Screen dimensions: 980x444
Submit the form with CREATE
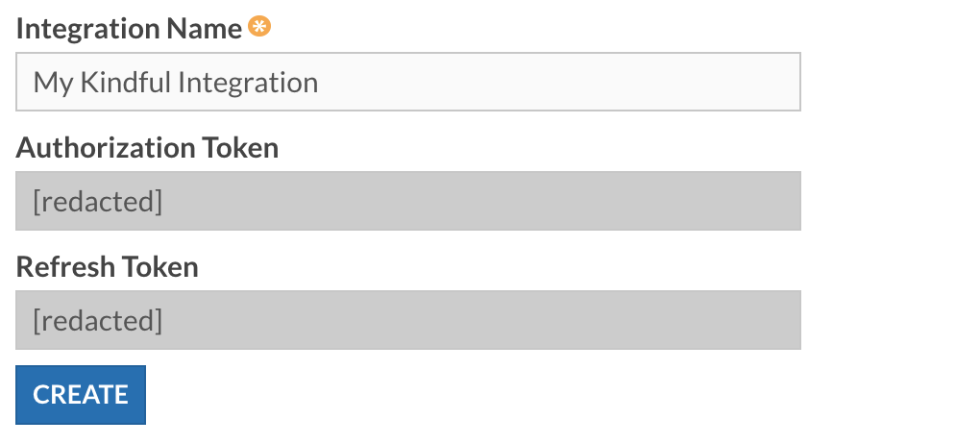point(81,395)
